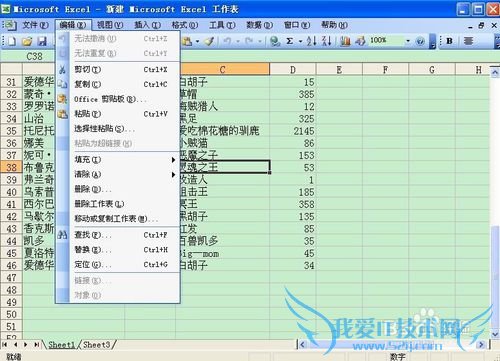Click the Redo arrow toolbar icon
This screenshot has width=500, height=361.
249,41
